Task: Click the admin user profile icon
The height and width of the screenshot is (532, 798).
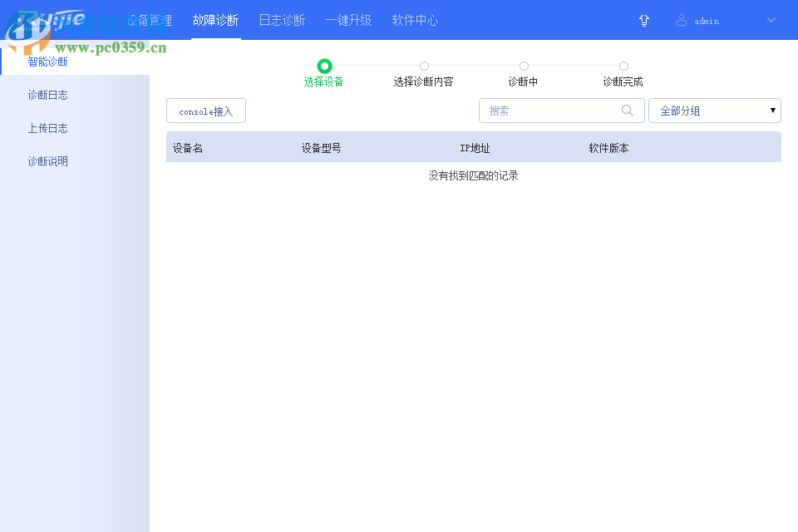Action: point(681,20)
